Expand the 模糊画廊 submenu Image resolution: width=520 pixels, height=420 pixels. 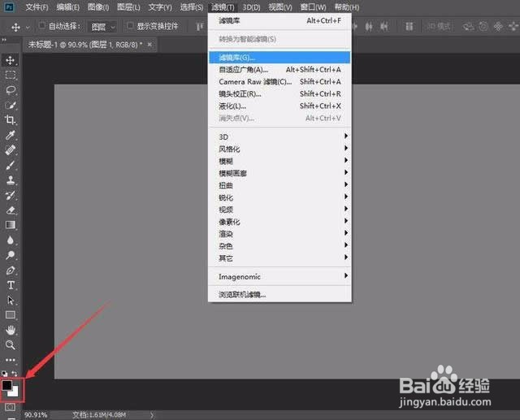(279, 173)
